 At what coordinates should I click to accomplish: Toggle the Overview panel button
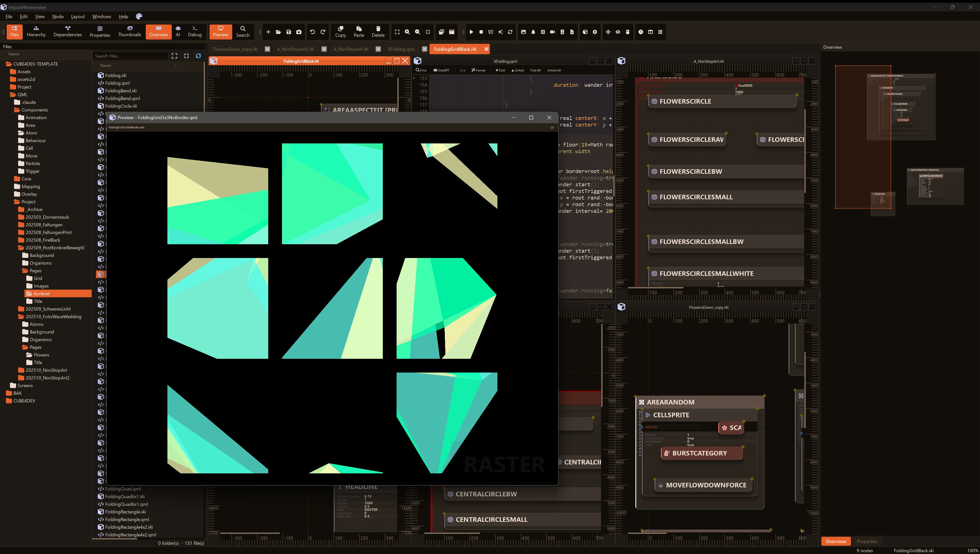click(158, 31)
